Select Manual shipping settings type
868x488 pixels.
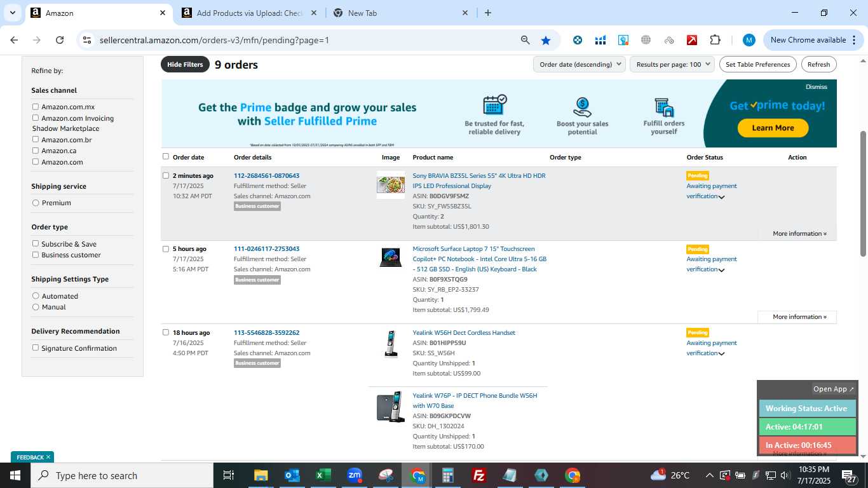36,307
